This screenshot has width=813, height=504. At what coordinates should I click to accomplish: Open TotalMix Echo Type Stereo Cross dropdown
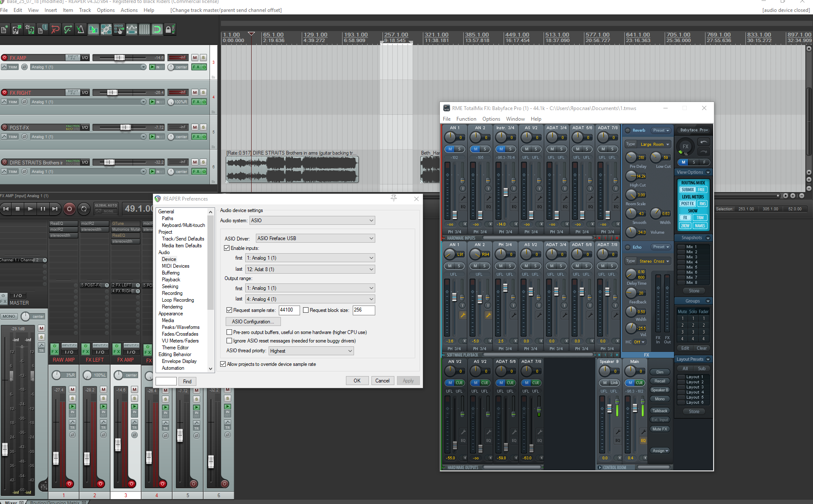click(x=655, y=261)
